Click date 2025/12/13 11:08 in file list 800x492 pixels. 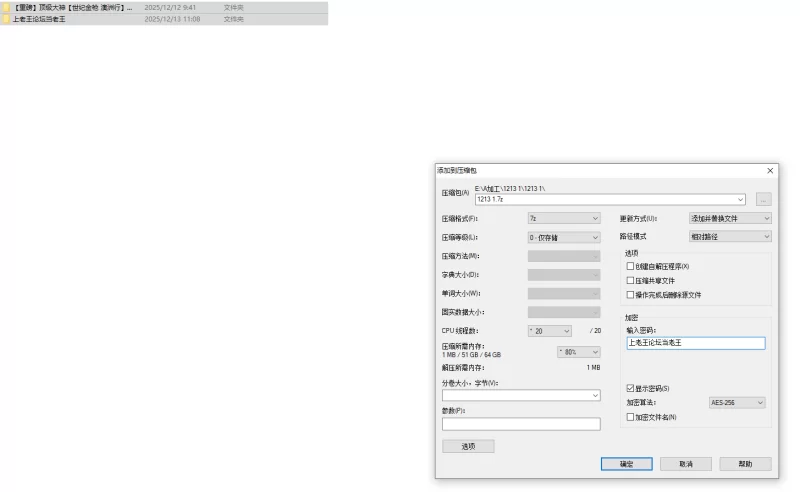point(172,19)
